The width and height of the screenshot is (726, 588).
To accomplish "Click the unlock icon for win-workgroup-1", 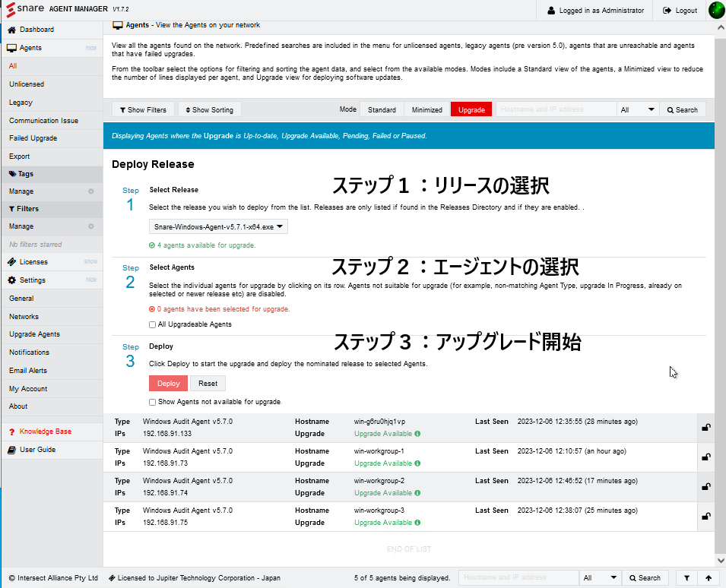I will click(706, 457).
